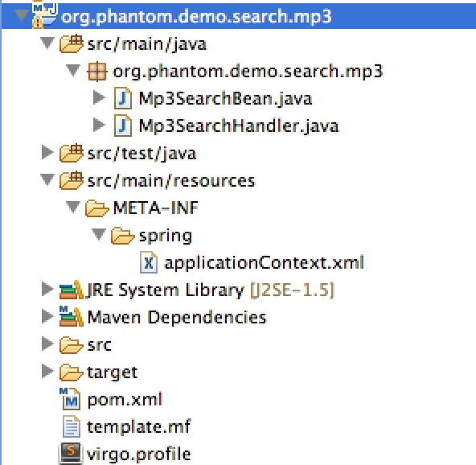476x465 pixels.
Task: Select the package label org.phantom.demo.search.mp3
Action: 248,72
